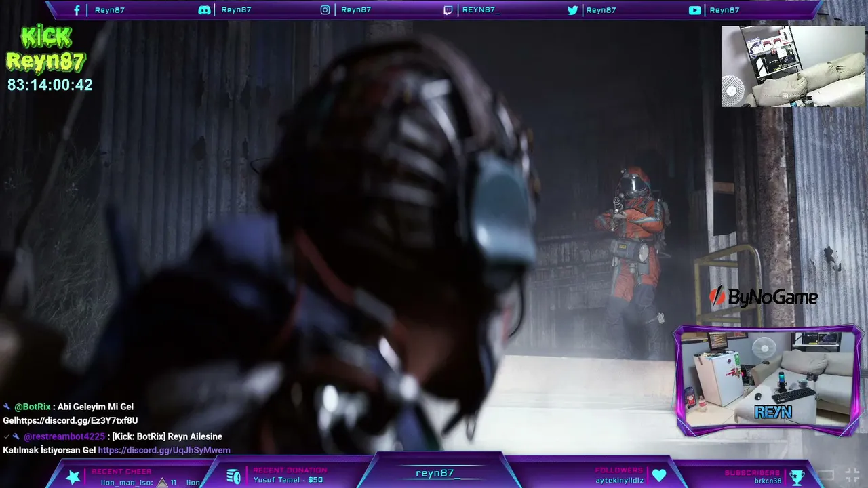The height and width of the screenshot is (488, 868).
Task: Click the @restreambot4225 username in chat
Action: click(x=64, y=436)
